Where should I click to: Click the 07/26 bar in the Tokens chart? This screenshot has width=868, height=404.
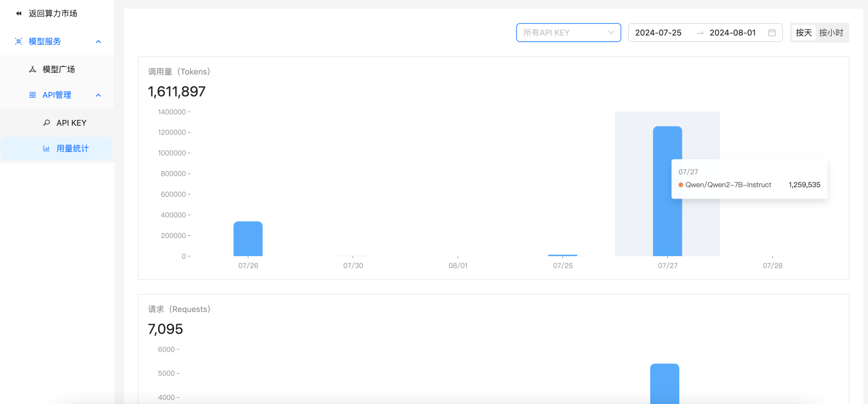tap(248, 239)
